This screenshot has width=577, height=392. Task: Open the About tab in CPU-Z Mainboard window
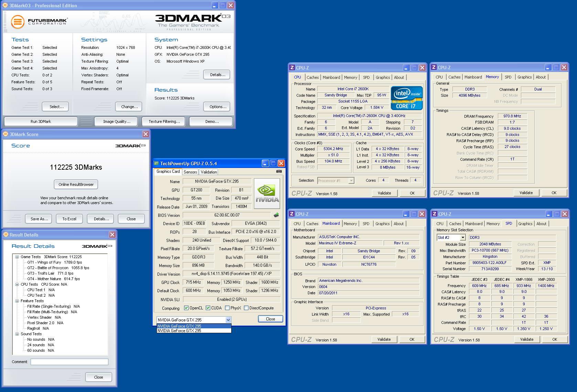pyautogui.click(x=399, y=224)
